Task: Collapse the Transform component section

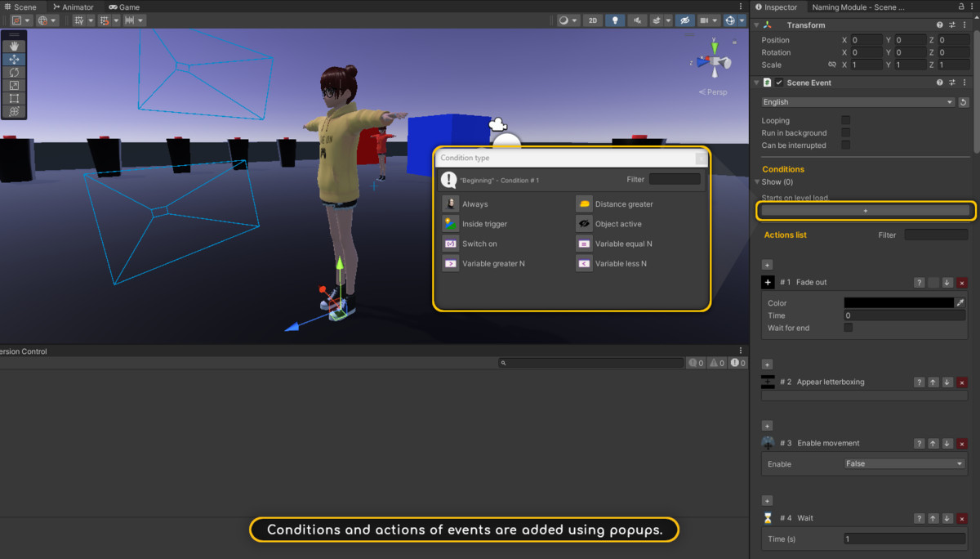Action: click(756, 25)
